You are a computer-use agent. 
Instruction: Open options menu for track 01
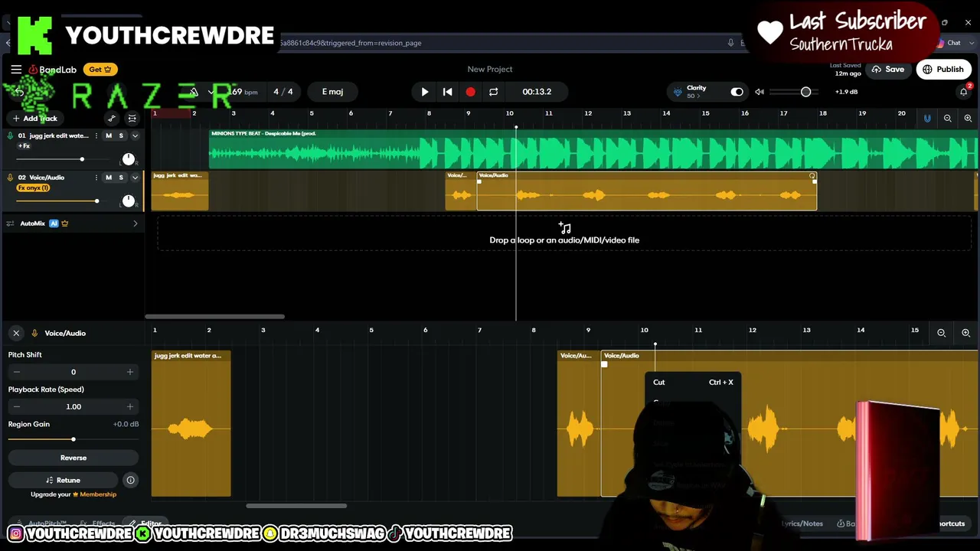[x=96, y=135]
